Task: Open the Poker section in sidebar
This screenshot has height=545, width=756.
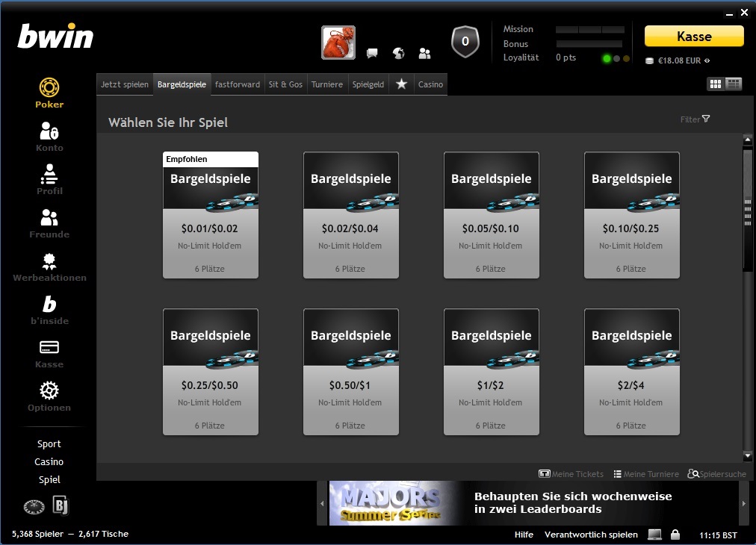Action: pyautogui.click(x=49, y=93)
